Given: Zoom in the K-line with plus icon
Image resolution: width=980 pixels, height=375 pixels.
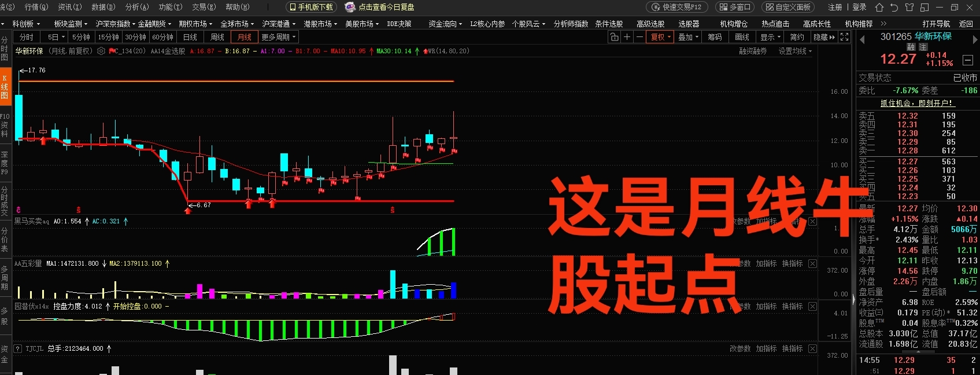Looking at the screenshot, I should click(627, 37).
